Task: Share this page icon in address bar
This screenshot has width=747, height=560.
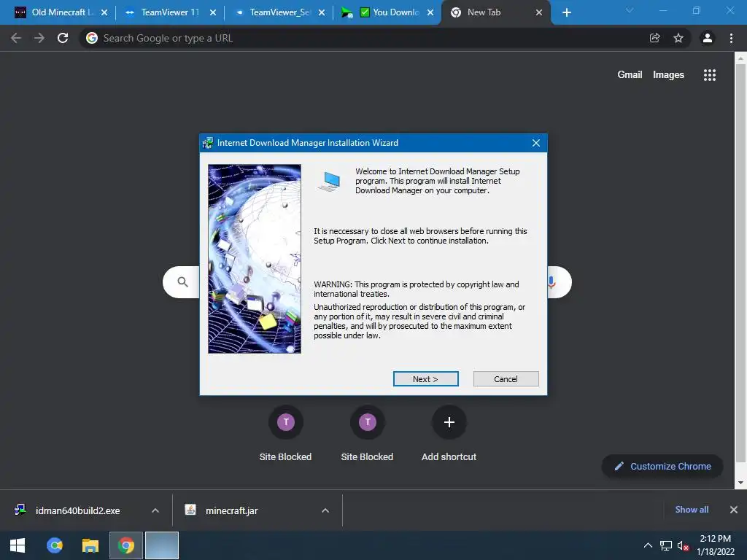Action: click(655, 38)
